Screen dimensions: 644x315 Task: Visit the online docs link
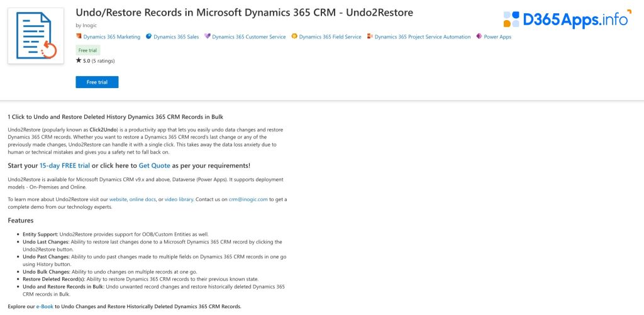(142, 199)
